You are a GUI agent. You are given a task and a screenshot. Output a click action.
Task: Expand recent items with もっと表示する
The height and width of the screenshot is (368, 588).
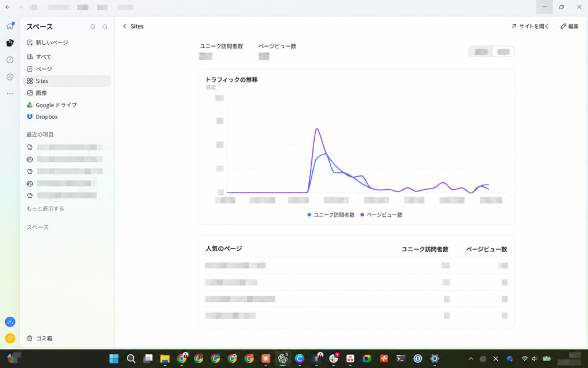pyautogui.click(x=45, y=208)
